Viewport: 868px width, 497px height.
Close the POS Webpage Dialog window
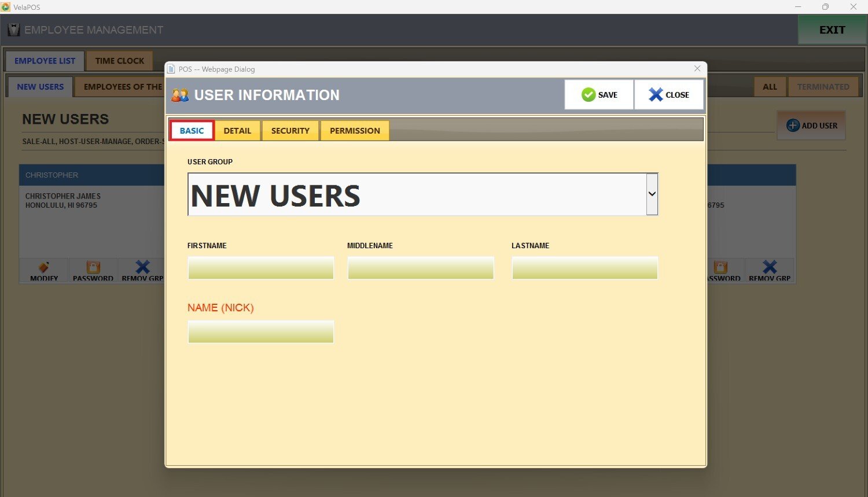coord(697,69)
